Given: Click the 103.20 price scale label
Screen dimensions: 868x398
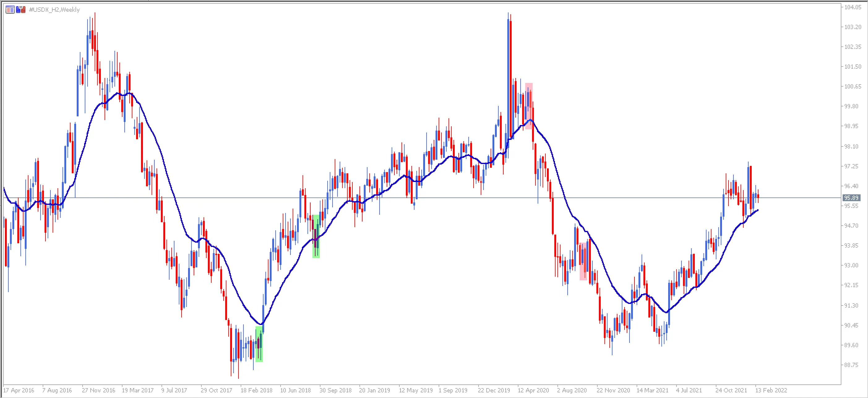Looking at the screenshot, I should 853,27.
